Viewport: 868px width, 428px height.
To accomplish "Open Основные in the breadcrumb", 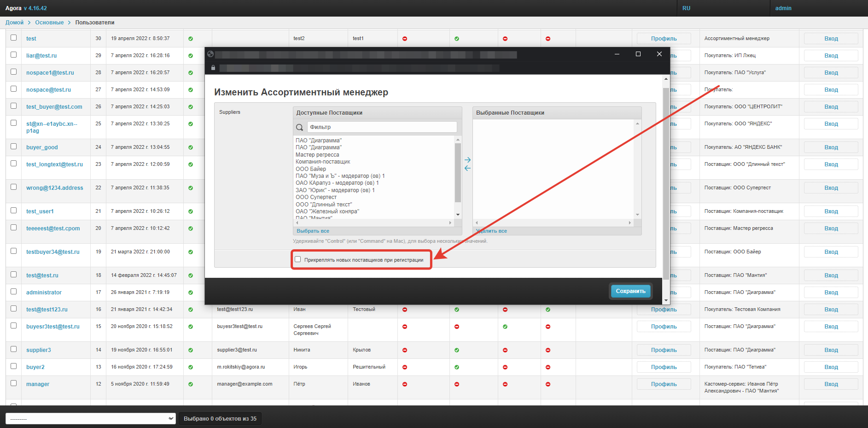I will coord(49,23).
